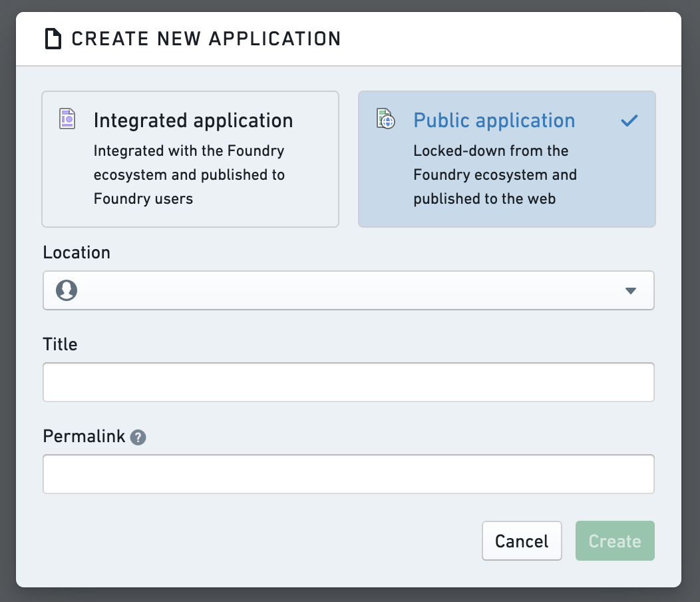Click the Title label

coord(60,344)
